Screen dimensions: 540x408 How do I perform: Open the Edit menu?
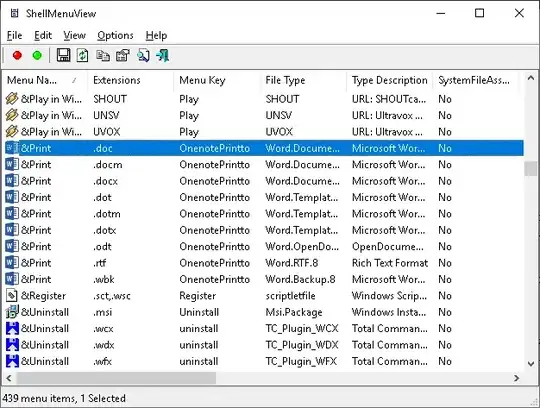(43, 35)
